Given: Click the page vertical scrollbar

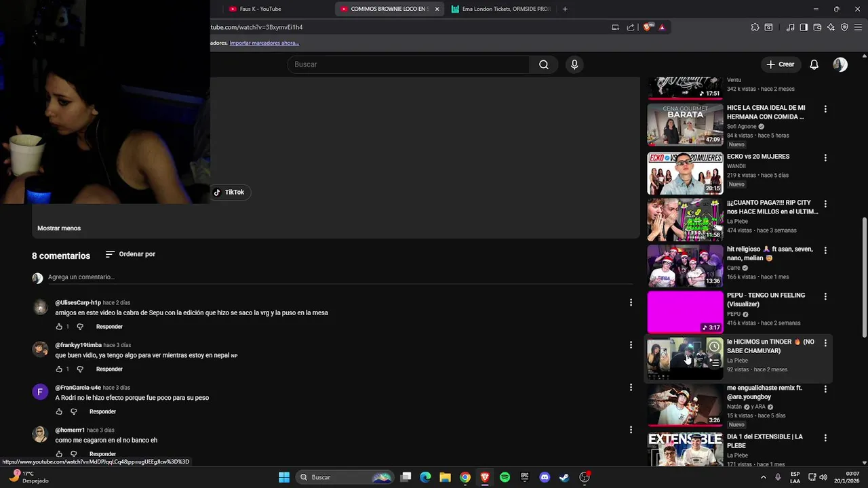Looking at the screenshot, I should coord(864,277).
